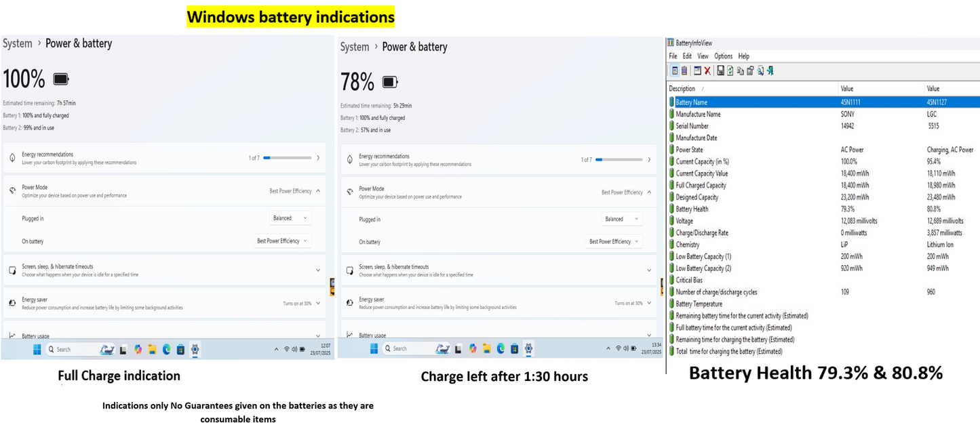Click the green refresh icon in BatteryInfoView
Viewport: 980px width, 427px height.
click(x=730, y=70)
